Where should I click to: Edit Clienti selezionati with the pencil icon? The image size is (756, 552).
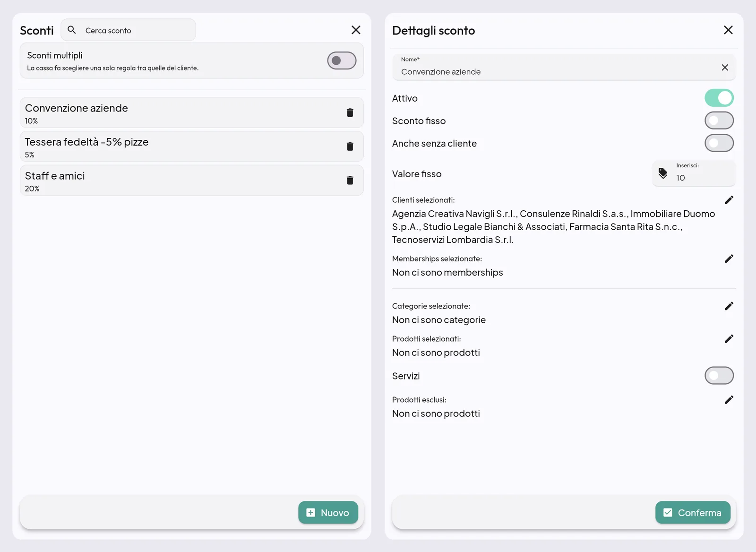[729, 200]
